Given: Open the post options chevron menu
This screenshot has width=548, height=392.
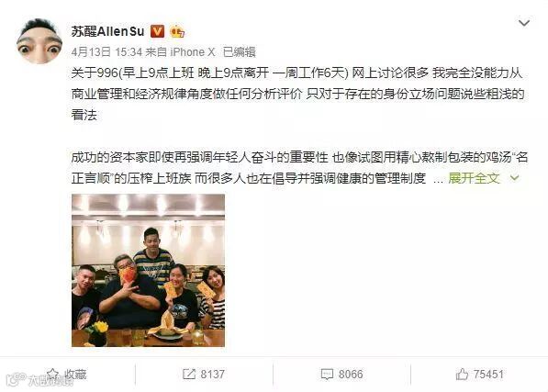Looking at the screenshot, I should [x=524, y=23].
